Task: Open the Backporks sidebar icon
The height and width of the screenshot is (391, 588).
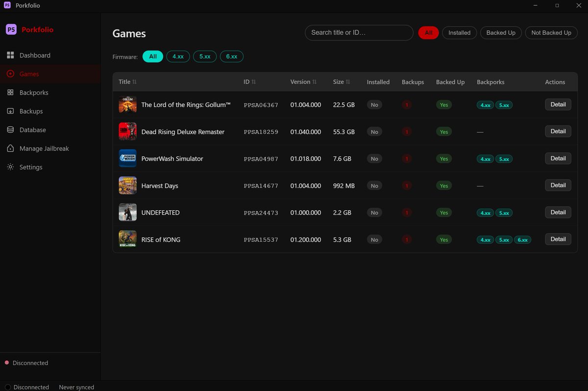Action: (10, 93)
